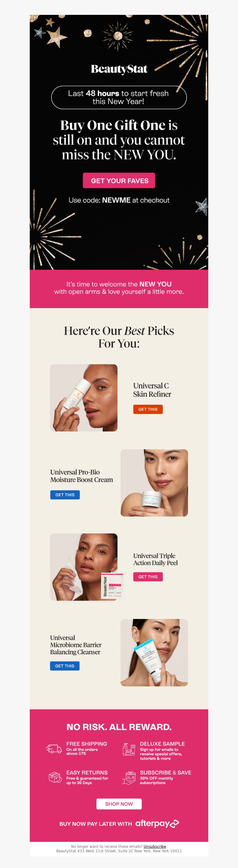Click the deluxe sample products icon

(129, 749)
